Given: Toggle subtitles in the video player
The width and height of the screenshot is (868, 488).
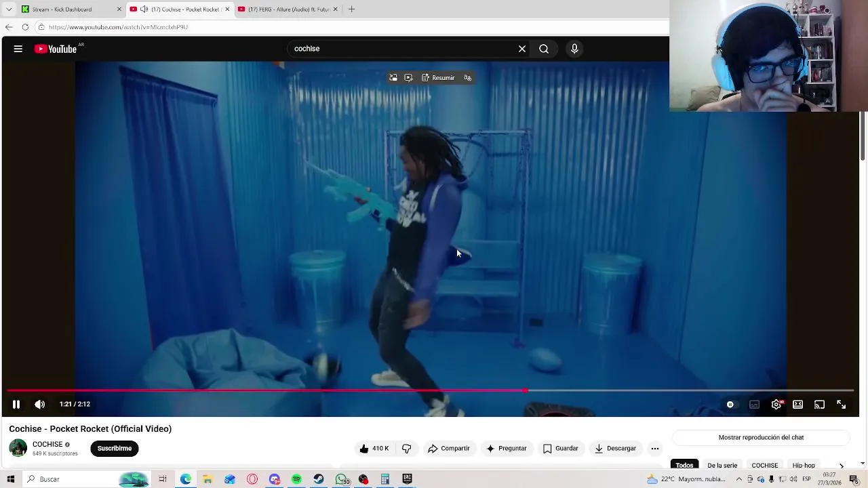Looking at the screenshot, I should (x=754, y=405).
